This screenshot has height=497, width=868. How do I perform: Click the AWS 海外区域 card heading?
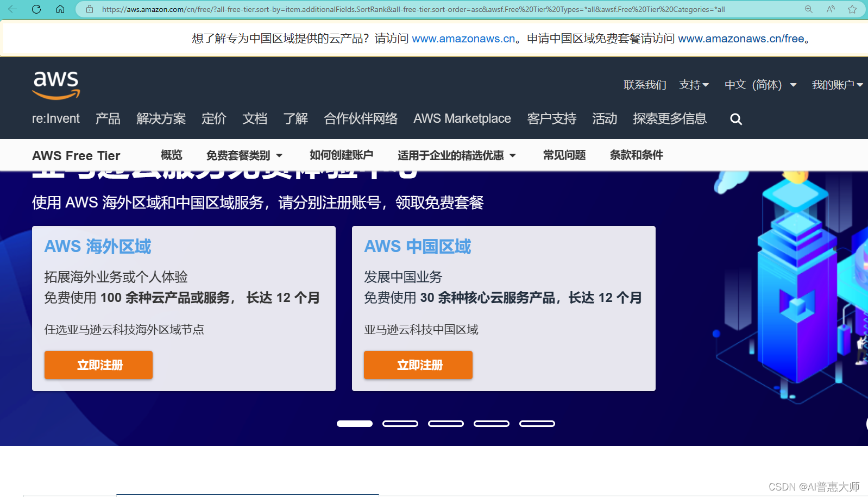[98, 247]
